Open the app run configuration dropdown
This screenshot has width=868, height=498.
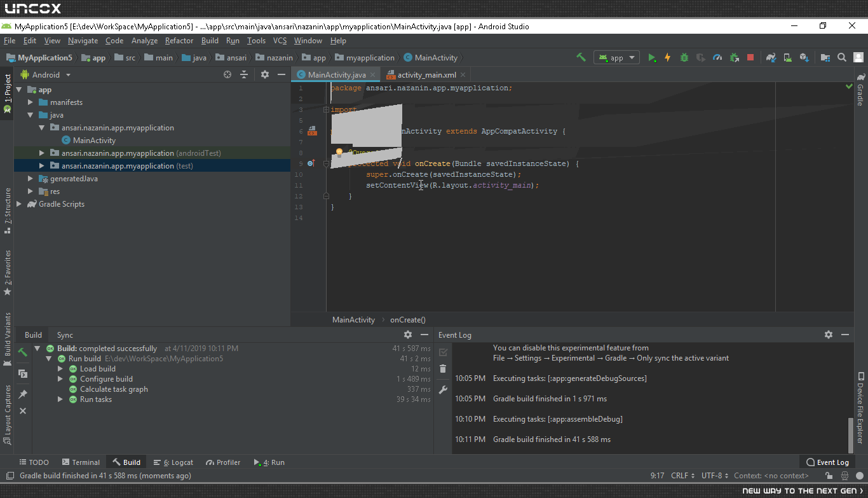pos(616,57)
